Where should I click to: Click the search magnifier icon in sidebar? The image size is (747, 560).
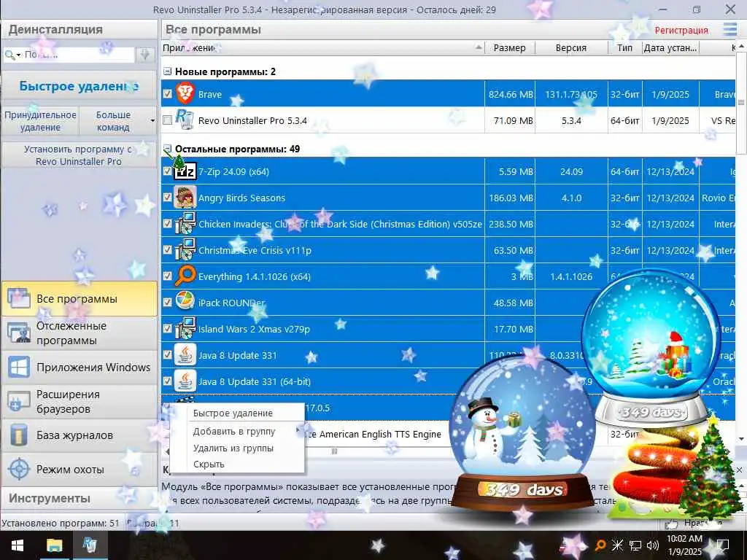click(9, 55)
